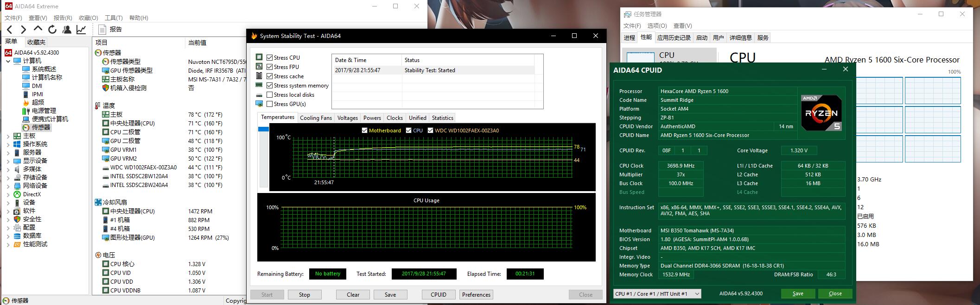Click the Stress system memory RAM icon
The height and width of the screenshot is (305, 980).
(259, 85)
